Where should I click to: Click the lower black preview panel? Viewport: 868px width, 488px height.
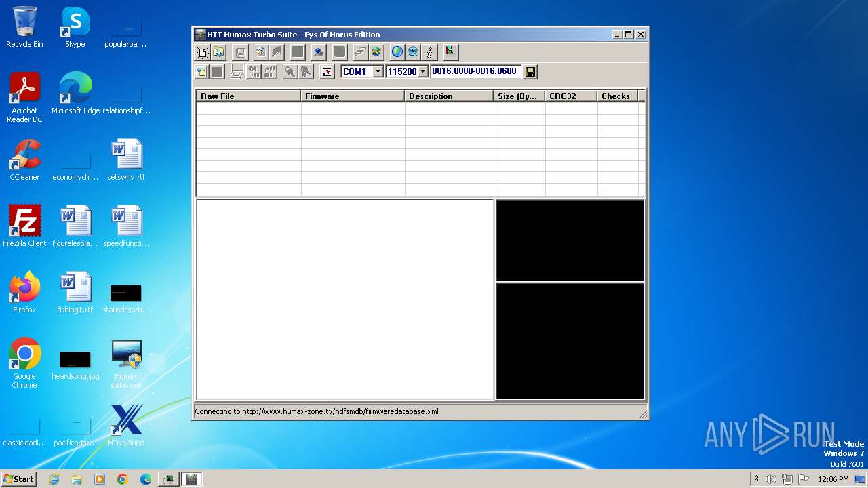[x=570, y=341]
